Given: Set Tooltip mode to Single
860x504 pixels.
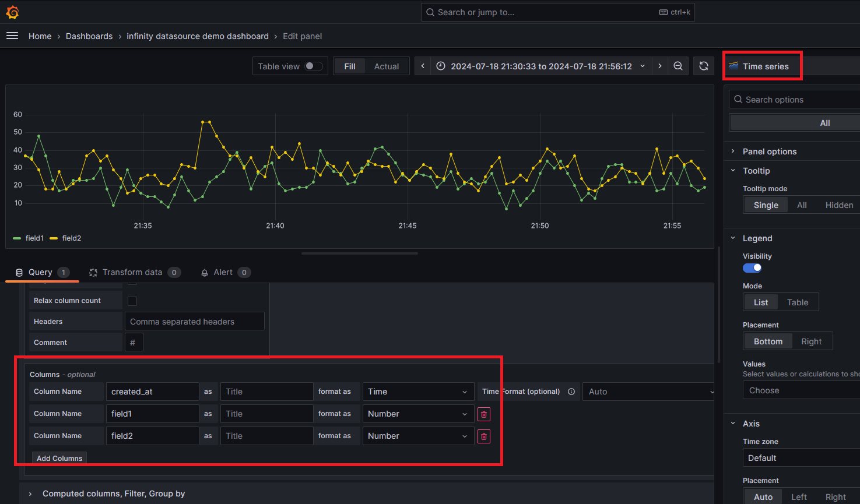Looking at the screenshot, I should [766, 205].
